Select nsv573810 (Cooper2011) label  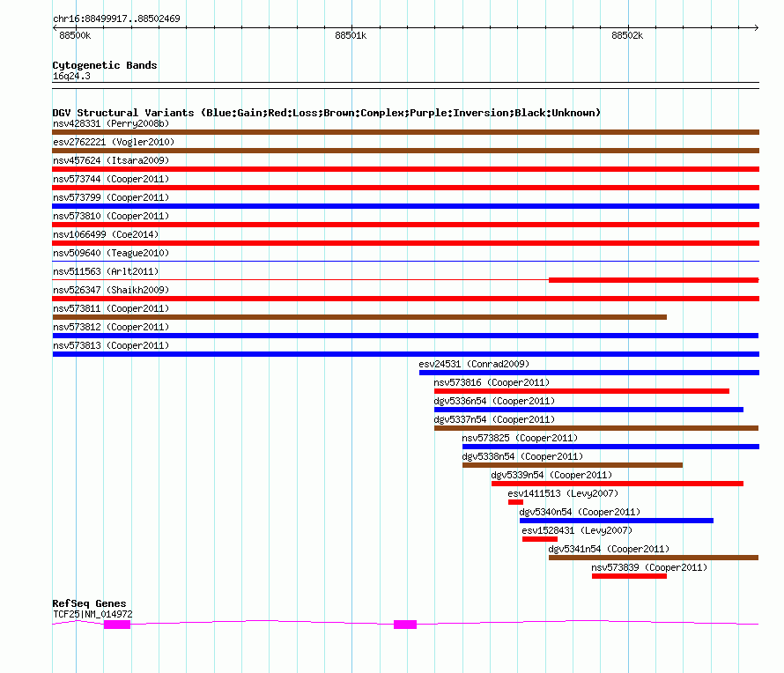[x=111, y=216]
